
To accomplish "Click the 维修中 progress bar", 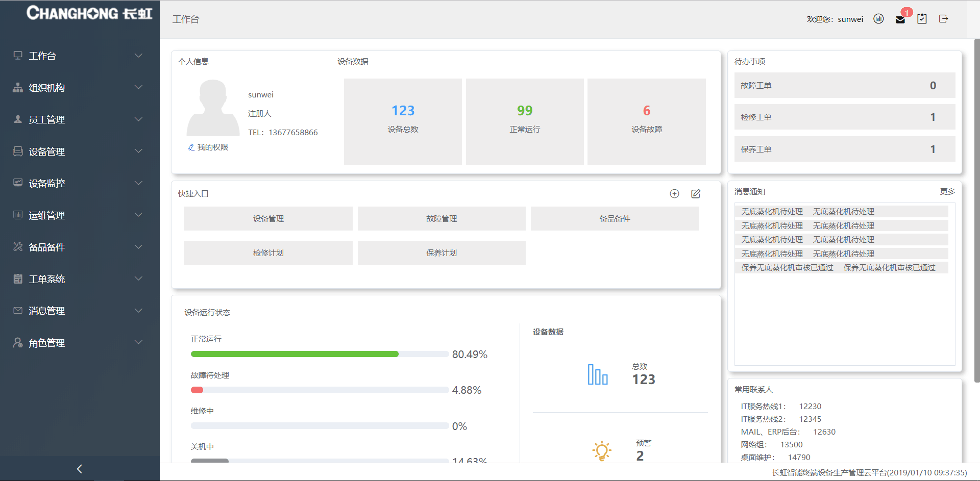I will tap(320, 425).
